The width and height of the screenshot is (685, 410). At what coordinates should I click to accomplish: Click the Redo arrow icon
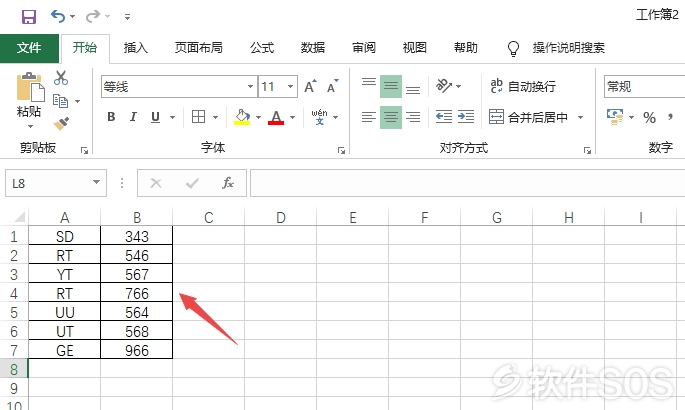click(x=93, y=17)
